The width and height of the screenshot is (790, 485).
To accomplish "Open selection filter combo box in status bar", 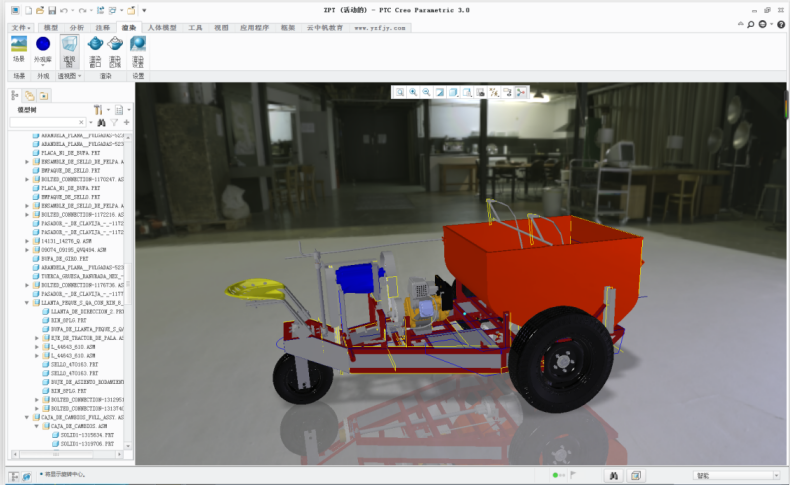I will pyautogui.click(x=737, y=475).
